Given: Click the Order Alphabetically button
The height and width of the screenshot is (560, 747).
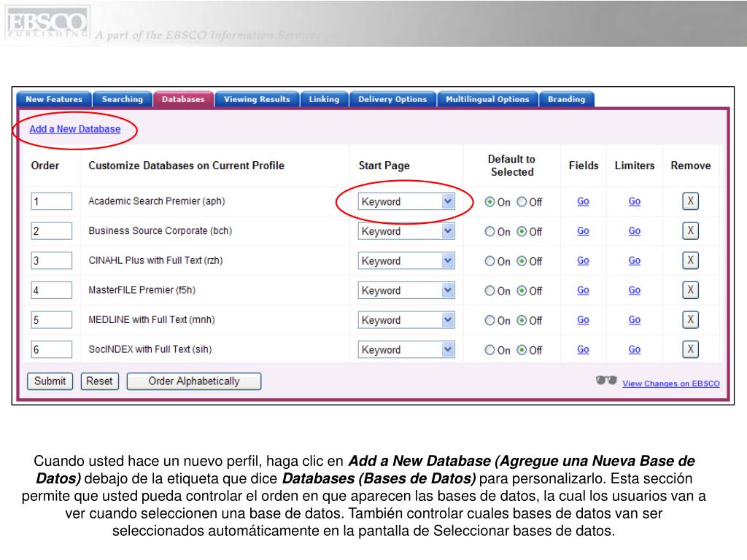Looking at the screenshot, I should (194, 381).
